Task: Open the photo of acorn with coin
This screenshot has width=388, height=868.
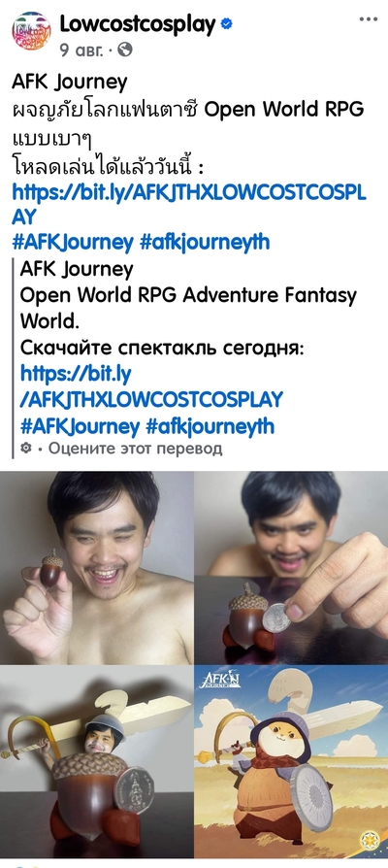Action: pyautogui.click(x=291, y=567)
